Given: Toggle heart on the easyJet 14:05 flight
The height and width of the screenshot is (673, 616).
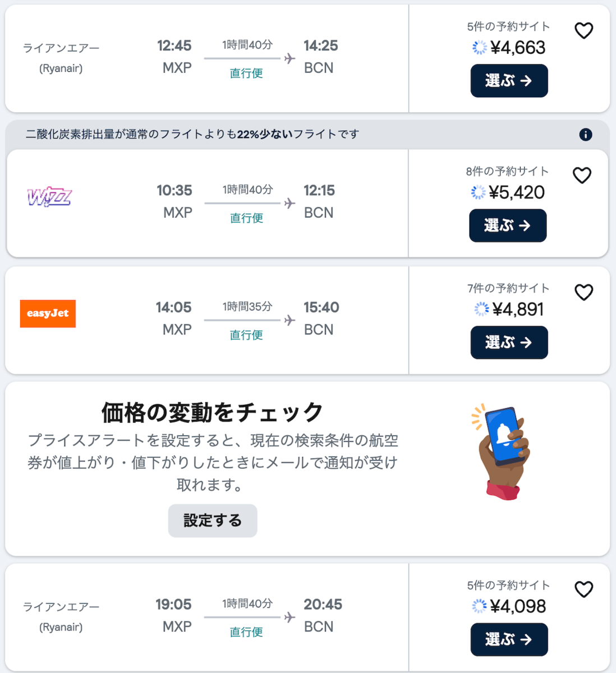Looking at the screenshot, I should pyautogui.click(x=583, y=292).
